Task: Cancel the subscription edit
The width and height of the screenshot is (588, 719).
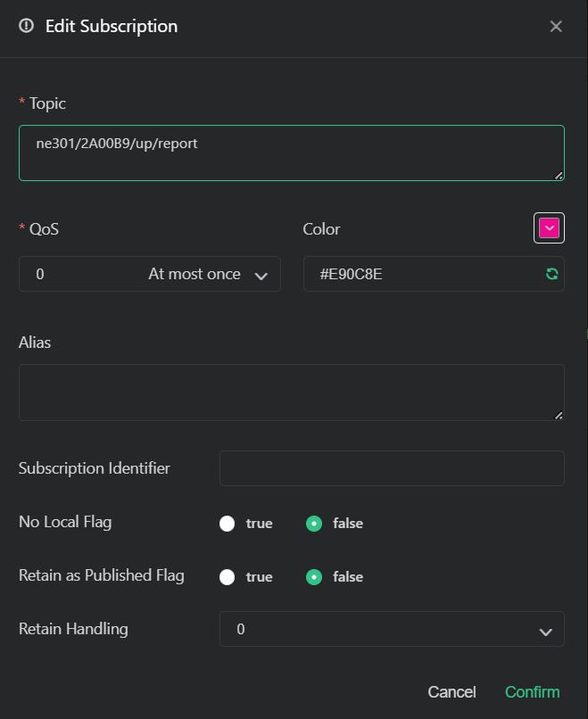Action: pyautogui.click(x=451, y=691)
